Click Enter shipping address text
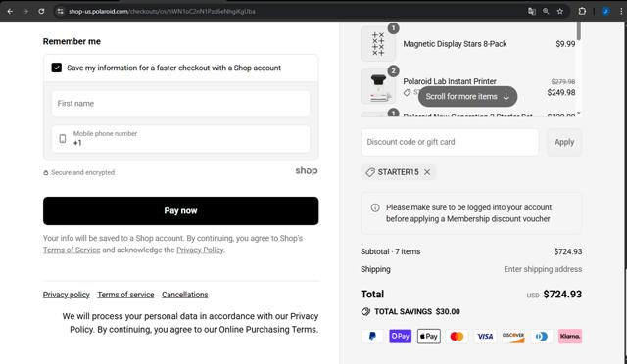This screenshot has height=364, width=627. point(543,269)
